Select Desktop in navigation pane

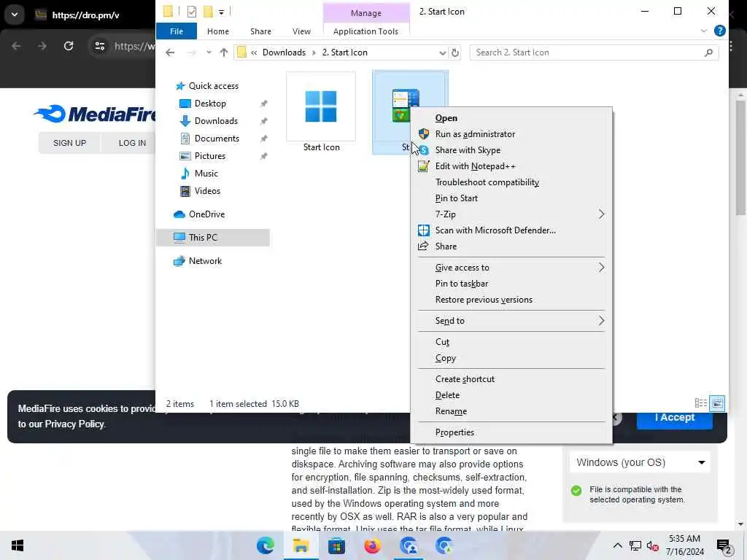(210, 104)
